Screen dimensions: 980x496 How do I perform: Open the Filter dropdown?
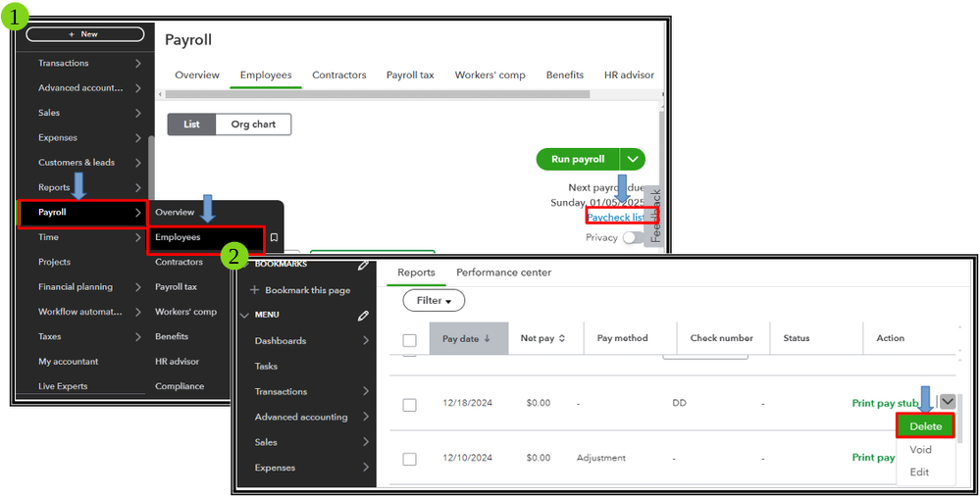tap(434, 301)
